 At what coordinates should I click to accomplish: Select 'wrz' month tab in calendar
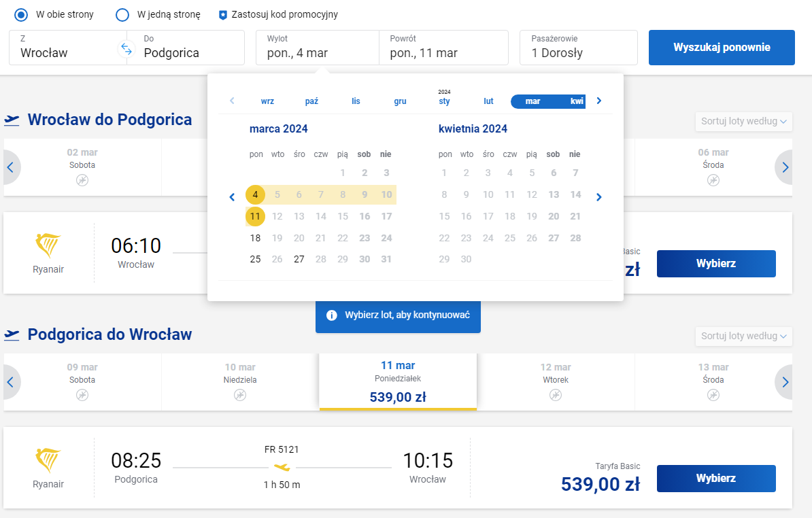268,101
